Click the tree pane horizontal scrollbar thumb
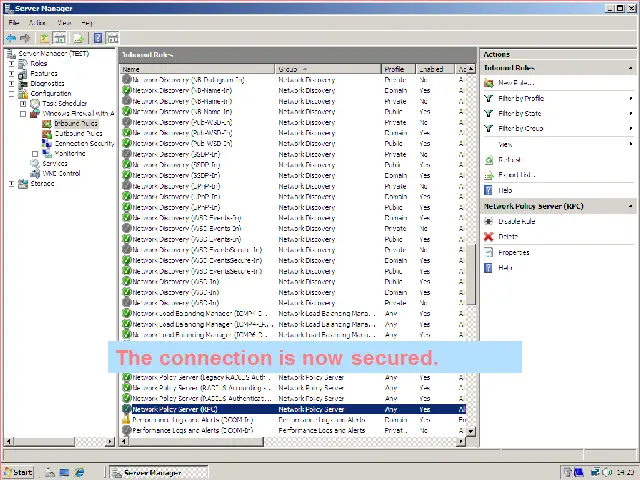640x480 pixels. [x=44, y=441]
